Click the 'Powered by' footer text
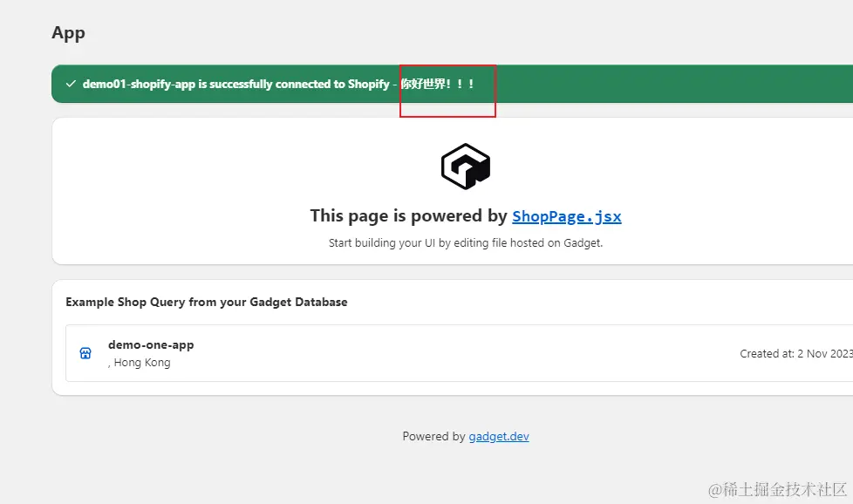The image size is (853, 504). pos(433,436)
